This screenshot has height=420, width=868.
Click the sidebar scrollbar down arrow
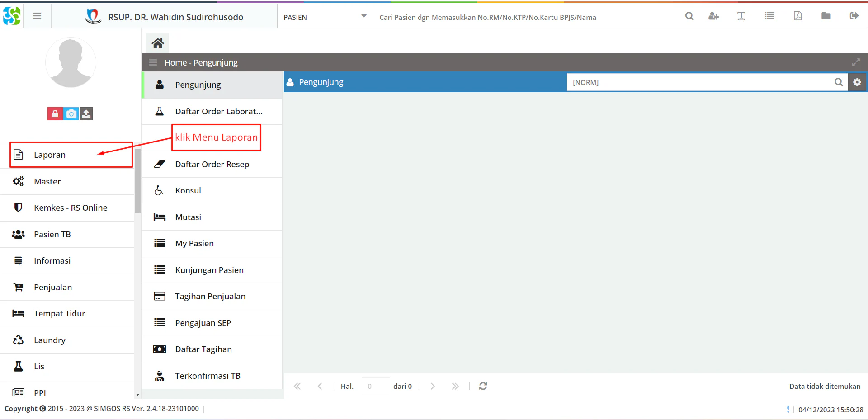pos(137,395)
